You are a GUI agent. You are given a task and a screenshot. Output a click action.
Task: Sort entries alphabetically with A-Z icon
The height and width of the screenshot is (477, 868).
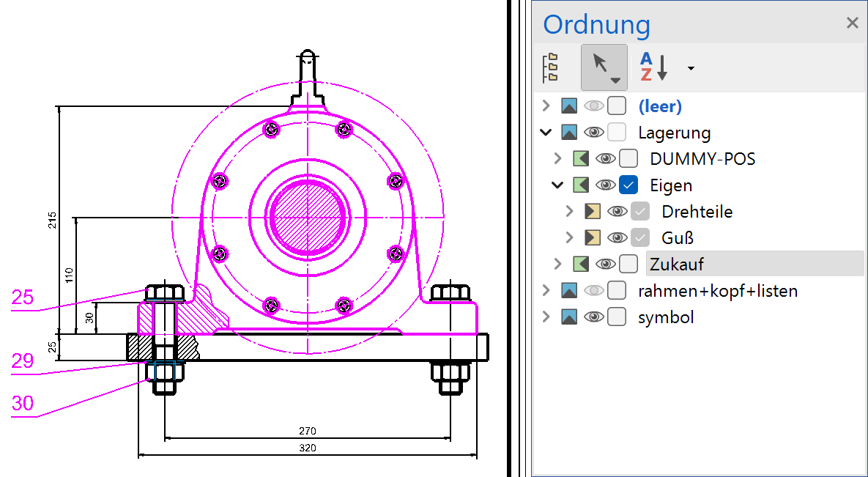(x=654, y=67)
